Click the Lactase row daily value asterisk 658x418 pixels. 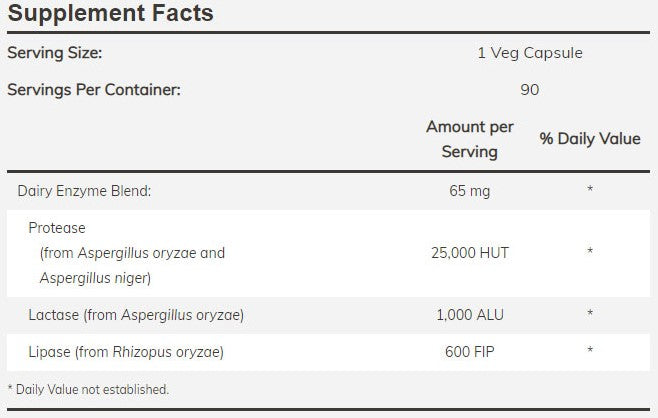click(590, 315)
